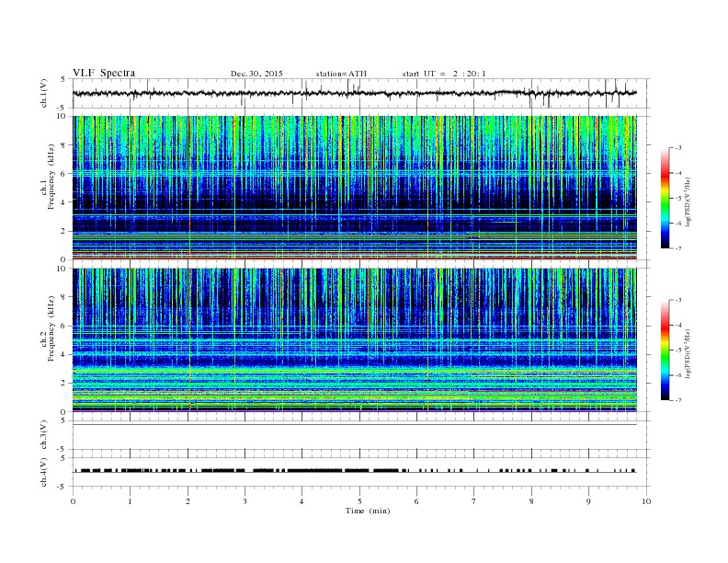Image resolution: width=728 pixels, height=563 pixels.
Task: Click the ch.1 spectrogram "8" kHz tick label
Action: click(64, 145)
